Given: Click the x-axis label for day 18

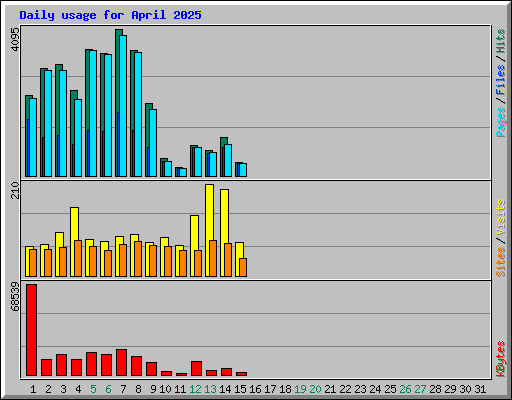Looking at the screenshot, I should click(285, 389).
